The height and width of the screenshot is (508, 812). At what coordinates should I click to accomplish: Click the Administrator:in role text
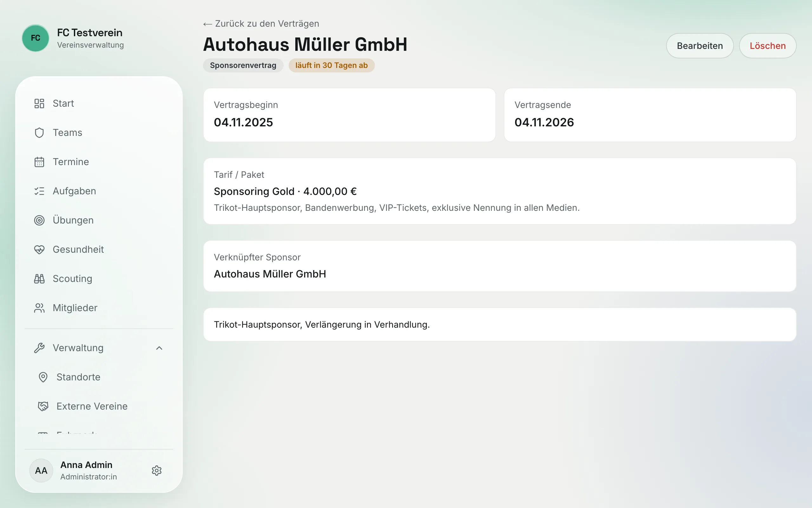pos(88,477)
